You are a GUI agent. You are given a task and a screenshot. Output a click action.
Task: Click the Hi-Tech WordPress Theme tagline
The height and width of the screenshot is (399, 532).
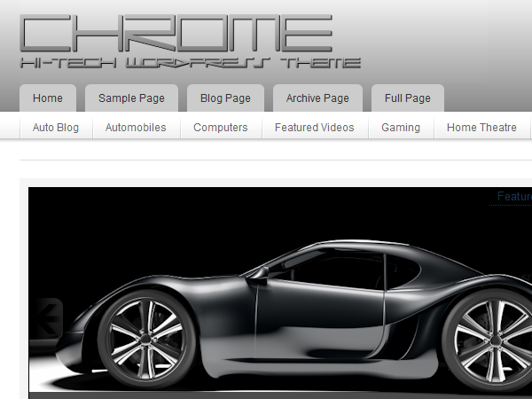point(191,63)
